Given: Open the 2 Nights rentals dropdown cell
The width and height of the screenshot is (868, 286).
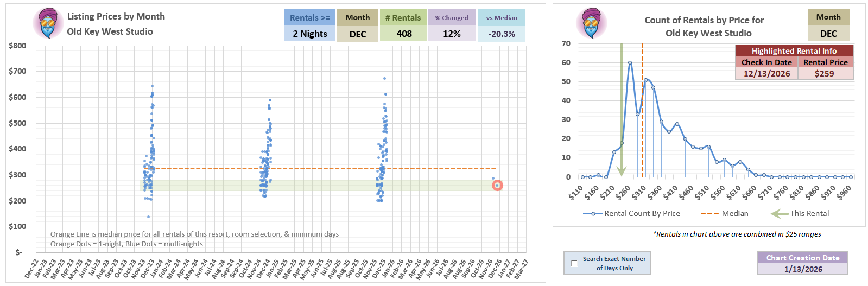Looking at the screenshot, I should 309,34.
